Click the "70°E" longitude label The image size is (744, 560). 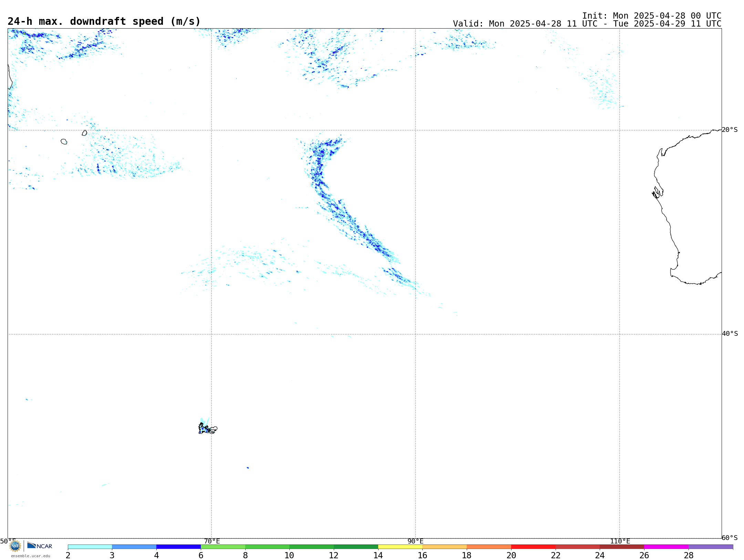point(212,541)
